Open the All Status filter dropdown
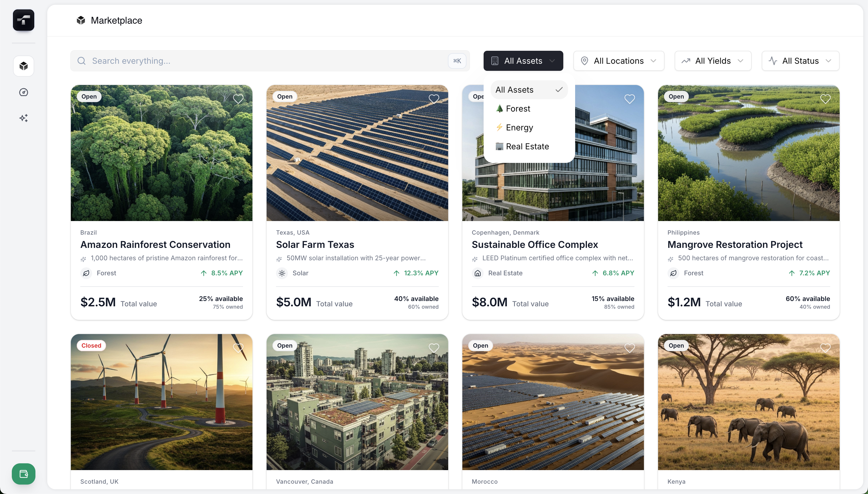 (x=800, y=61)
